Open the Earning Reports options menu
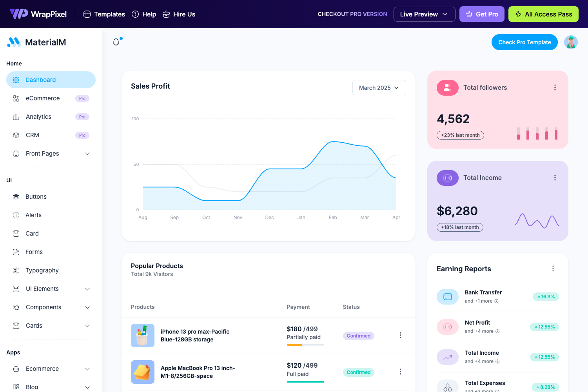This screenshot has width=588, height=392. (x=553, y=269)
